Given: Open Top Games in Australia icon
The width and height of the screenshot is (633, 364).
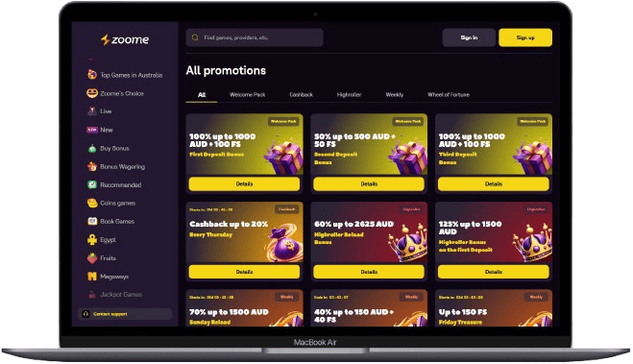Looking at the screenshot, I should [x=92, y=75].
